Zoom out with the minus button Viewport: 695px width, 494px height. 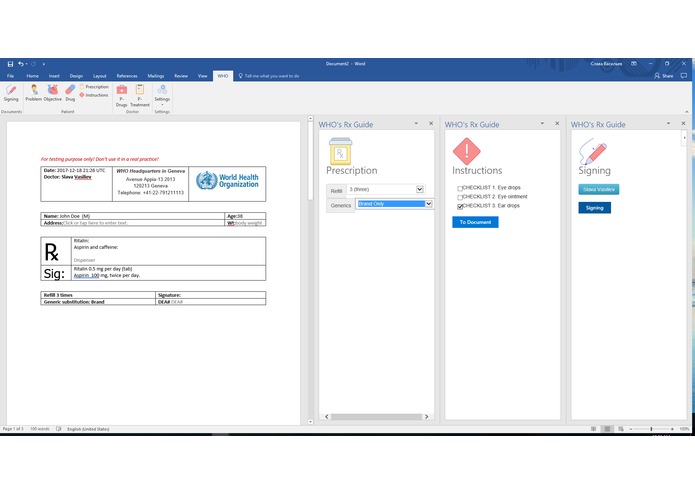coord(631,429)
